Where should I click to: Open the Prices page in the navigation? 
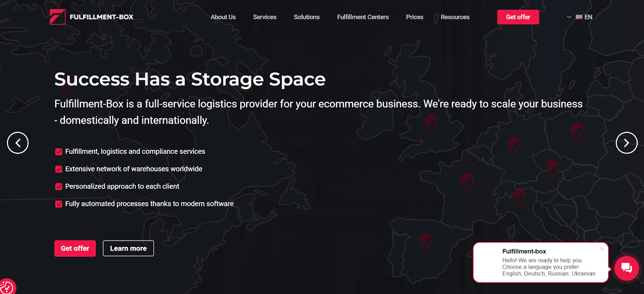click(414, 17)
